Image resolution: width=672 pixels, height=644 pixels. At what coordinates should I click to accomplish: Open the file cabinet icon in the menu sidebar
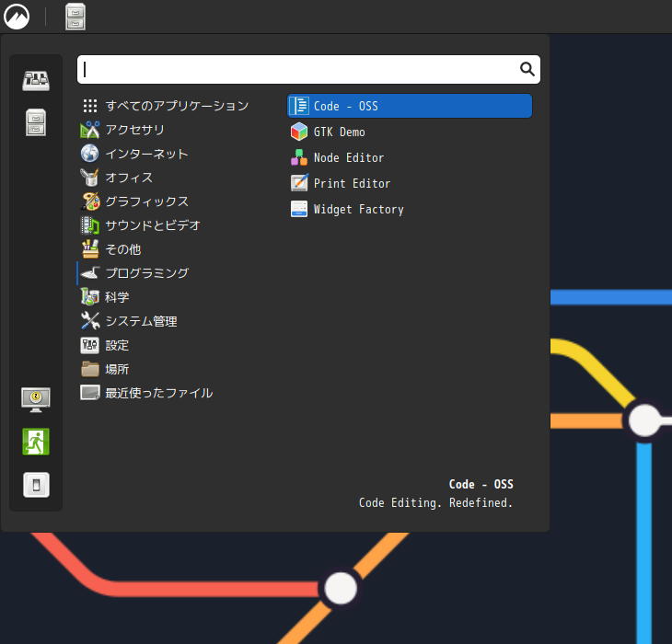click(36, 122)
